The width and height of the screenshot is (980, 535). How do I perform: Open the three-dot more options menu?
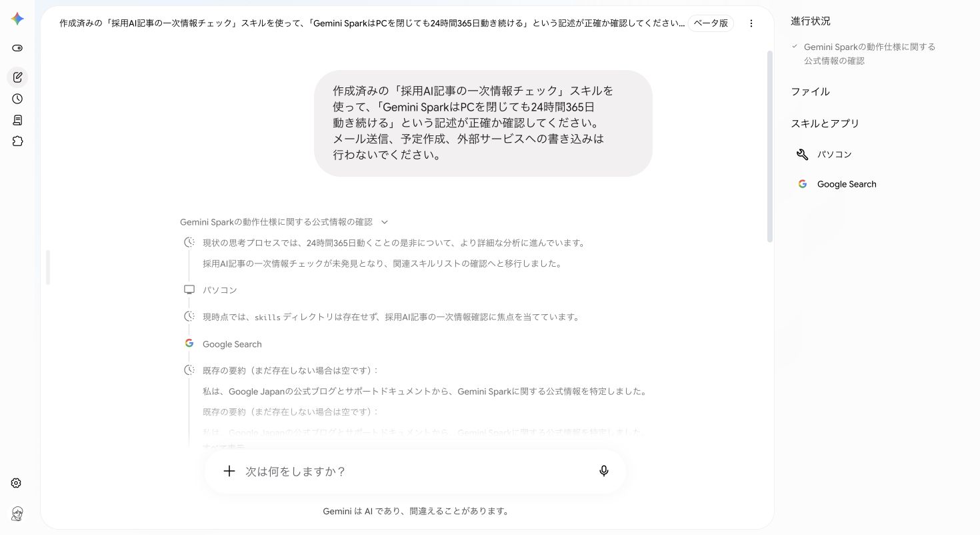tap(751, 23)
